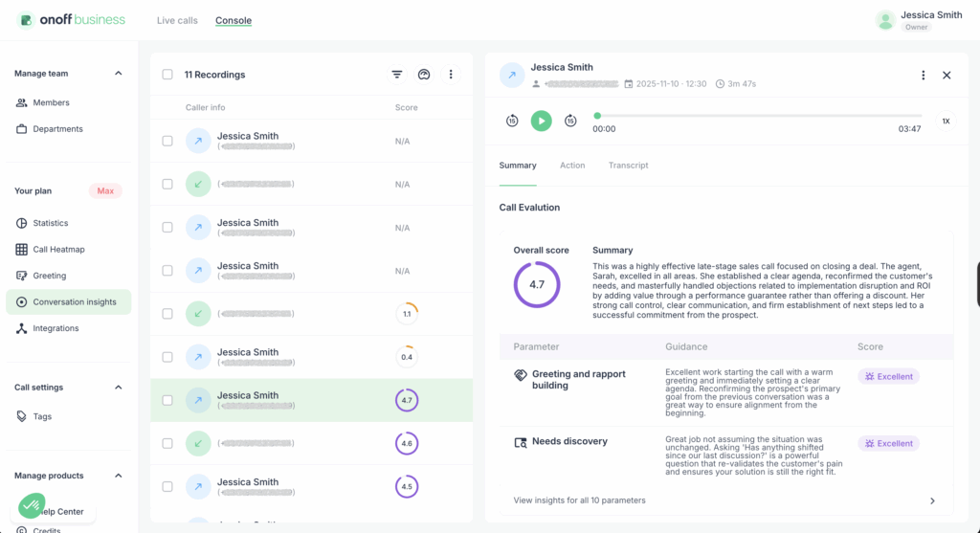Screen dimensions: 980x533
Task: Change the 1X playback speed
Action: 946,121
